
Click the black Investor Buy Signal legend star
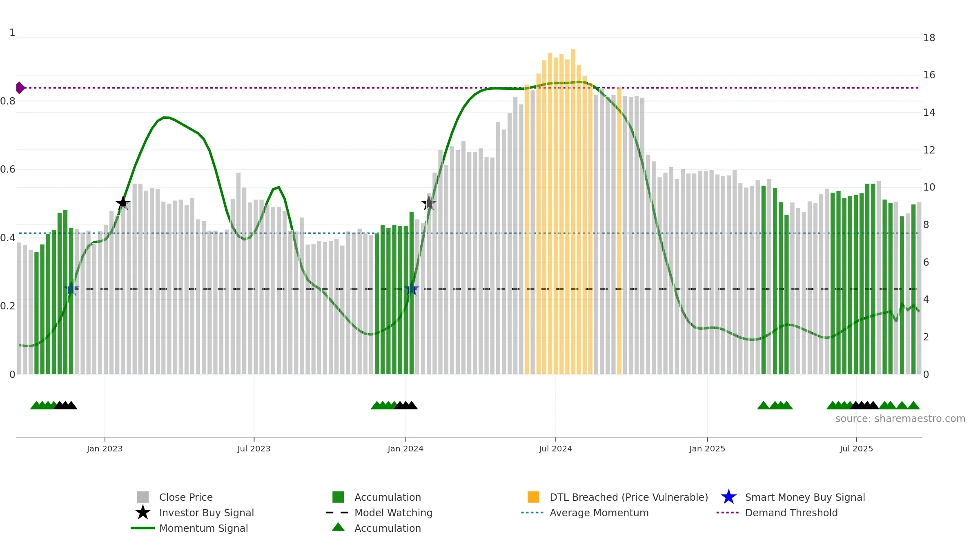click(143, 512)
